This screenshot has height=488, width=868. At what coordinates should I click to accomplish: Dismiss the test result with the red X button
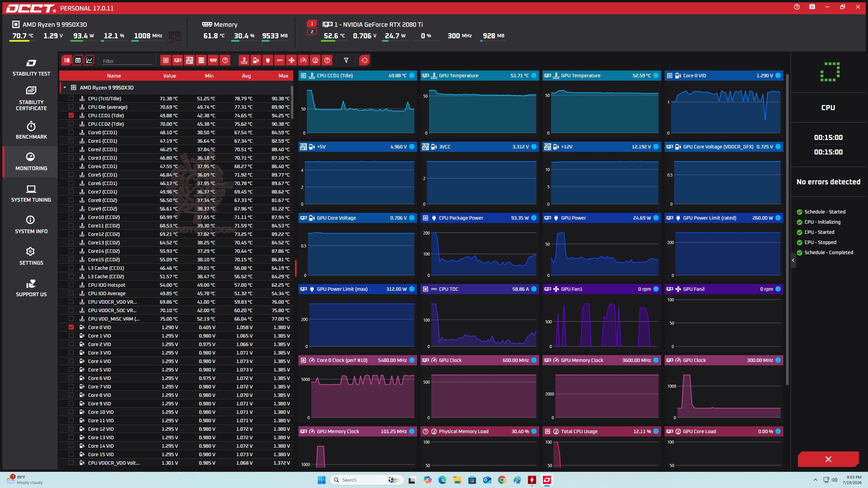pos(828,459)
